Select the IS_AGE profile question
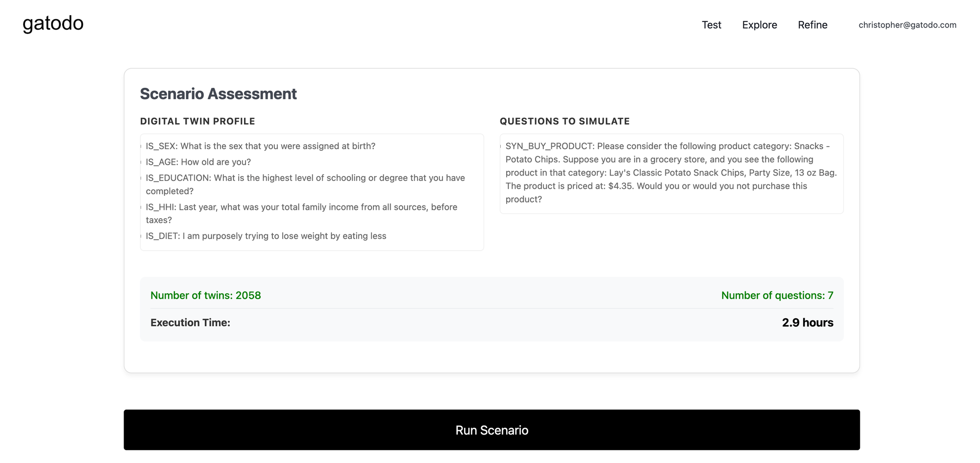Image resolution: width=980 pixels, height=463 pixels. [x=198, y=162]
